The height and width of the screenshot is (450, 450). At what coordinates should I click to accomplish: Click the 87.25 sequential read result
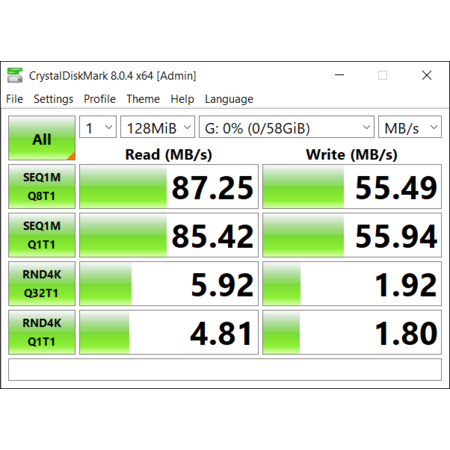[169, 186]
